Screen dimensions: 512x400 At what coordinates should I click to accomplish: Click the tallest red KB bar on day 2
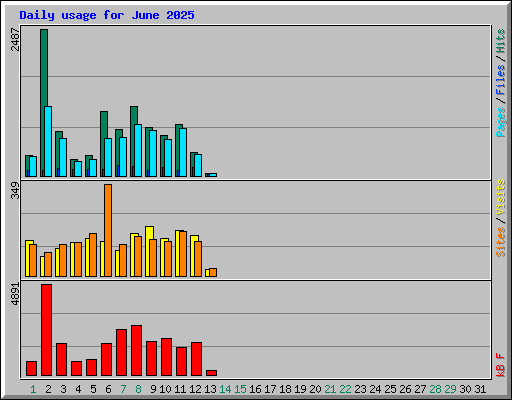(x=46, y=330)
